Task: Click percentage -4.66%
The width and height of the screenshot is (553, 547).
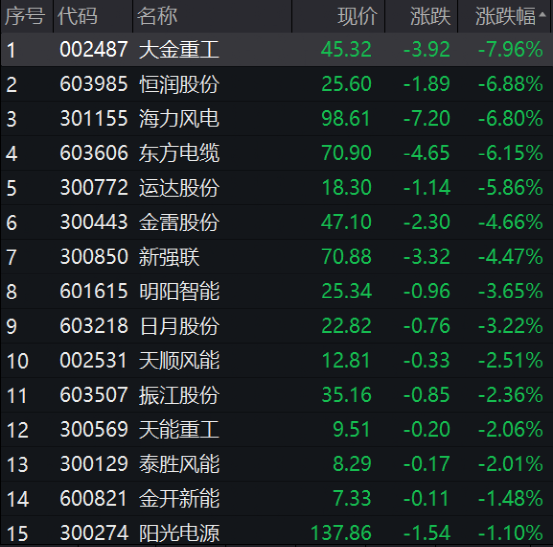Action: tap(510, 222)
